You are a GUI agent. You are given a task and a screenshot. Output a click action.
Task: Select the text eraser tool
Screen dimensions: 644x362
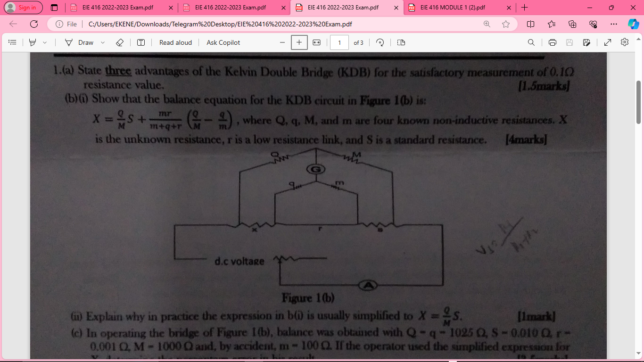tap(119, 42)
